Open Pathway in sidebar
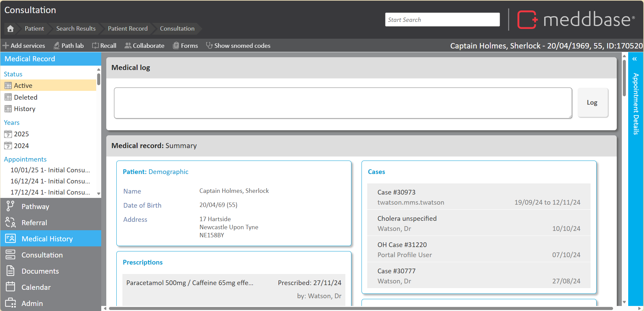Screen dimensions: 644x311 (35, 207)
